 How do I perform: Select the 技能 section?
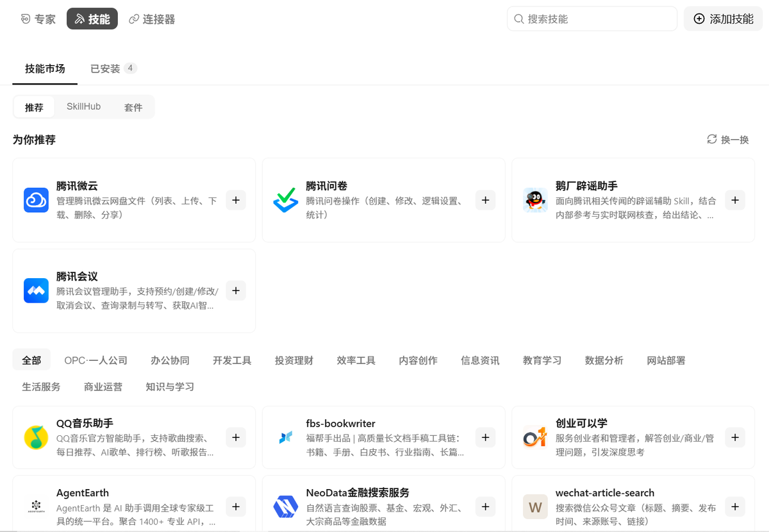(x=92, y=19)
